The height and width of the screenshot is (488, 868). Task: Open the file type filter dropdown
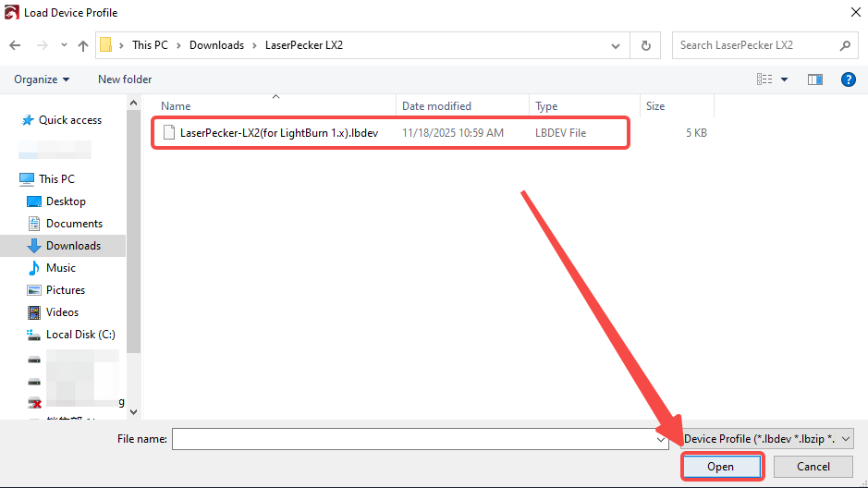(768, 439)
